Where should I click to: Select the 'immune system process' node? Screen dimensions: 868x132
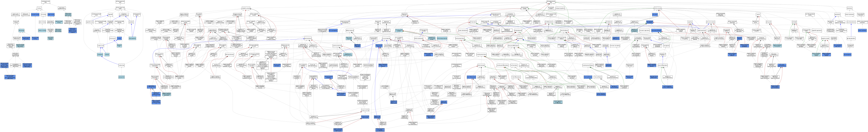tap(399, 30)
